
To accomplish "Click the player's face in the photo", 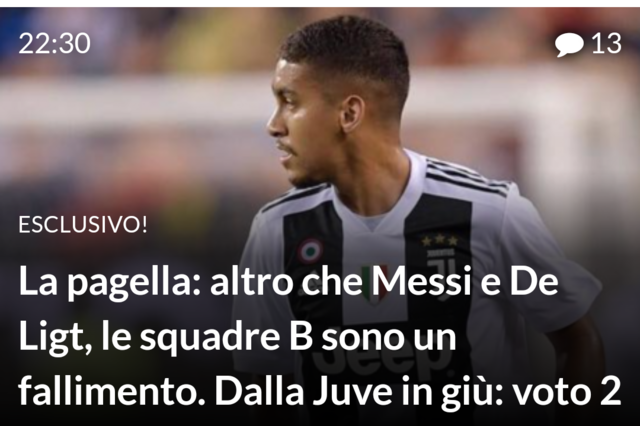I will (x=302, y=122).
